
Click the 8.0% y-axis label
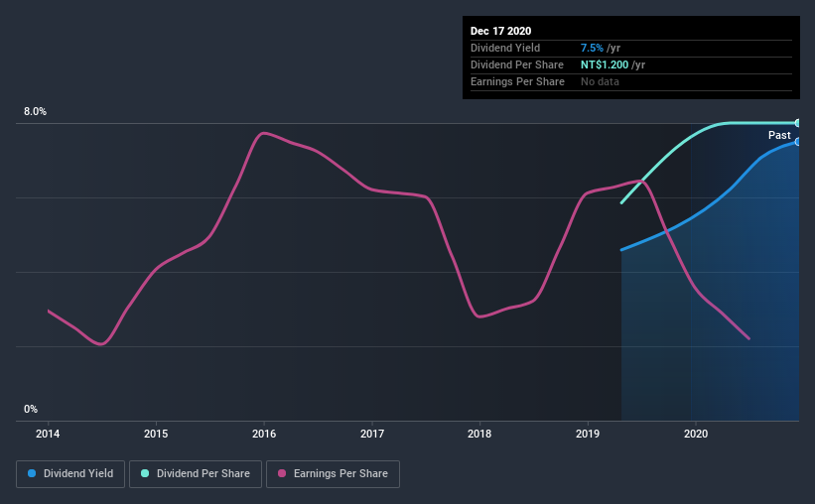(x=35, y=112)
